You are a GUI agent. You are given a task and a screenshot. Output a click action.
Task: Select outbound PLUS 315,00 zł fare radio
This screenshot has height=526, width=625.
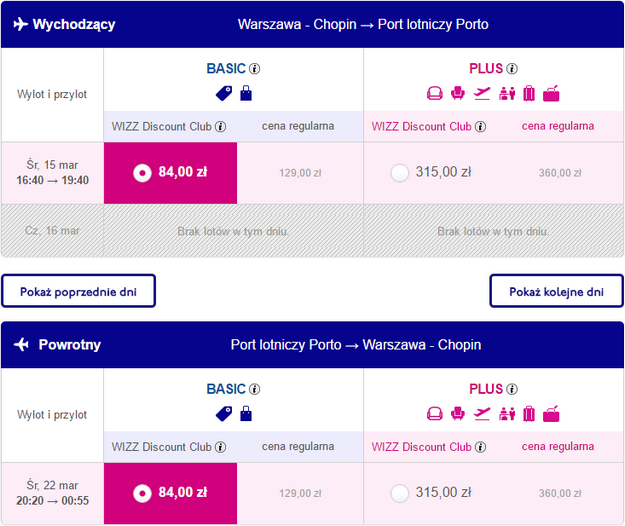coord(400,172)
